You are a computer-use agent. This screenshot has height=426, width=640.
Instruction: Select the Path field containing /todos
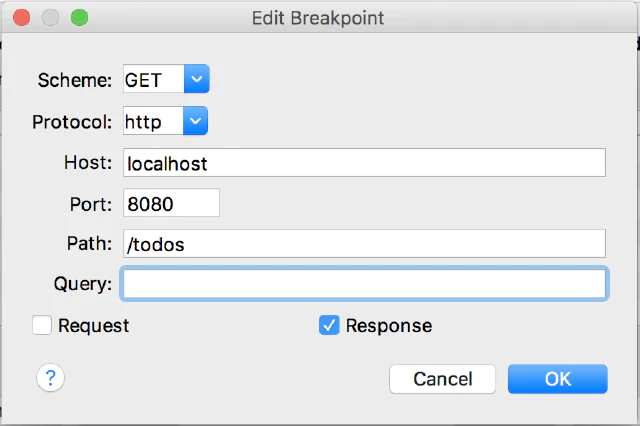point(364,244)
